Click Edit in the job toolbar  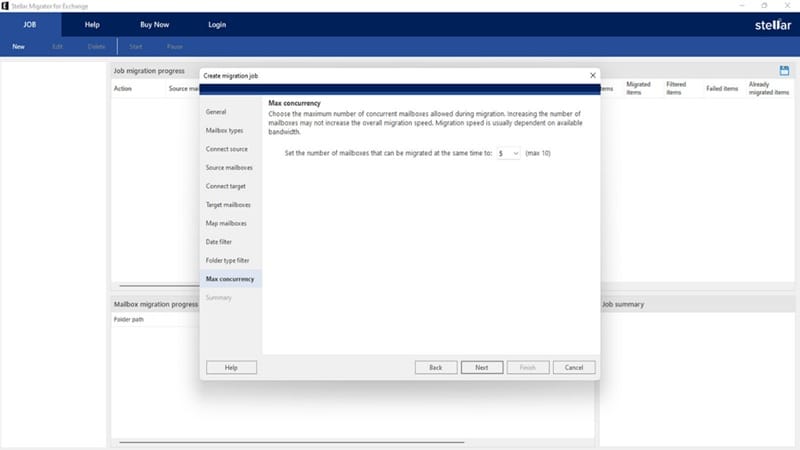57,46
